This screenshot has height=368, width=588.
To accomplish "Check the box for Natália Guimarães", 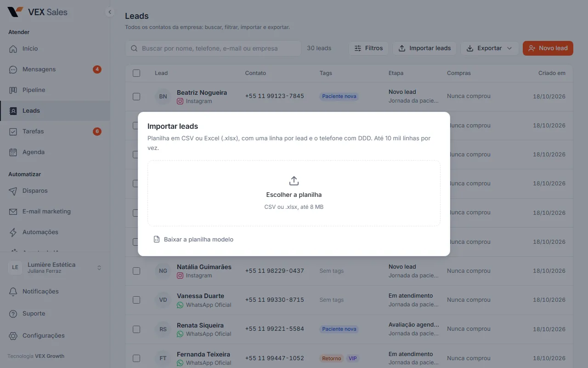I will click(x=136, y=271).
